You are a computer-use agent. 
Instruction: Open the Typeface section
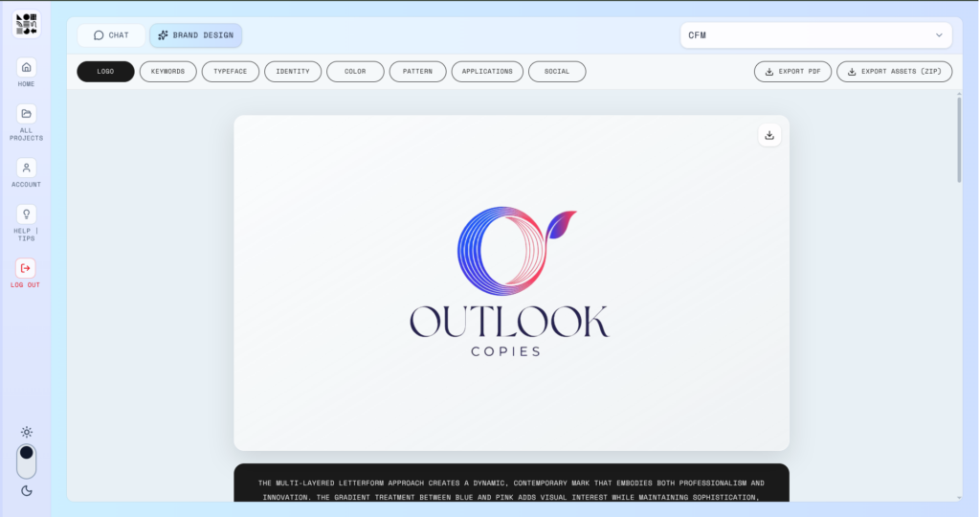click(x=231, y=71)
